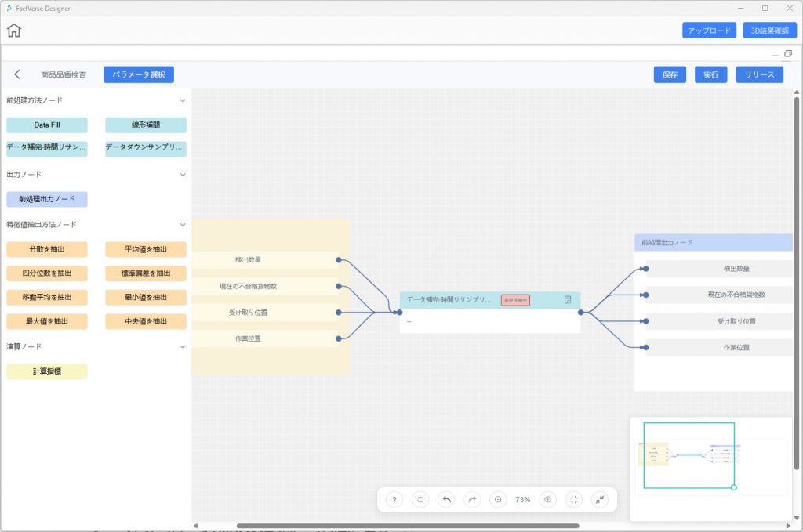
Task: Collapse the 演算ノード section
Action: point(183,346)
